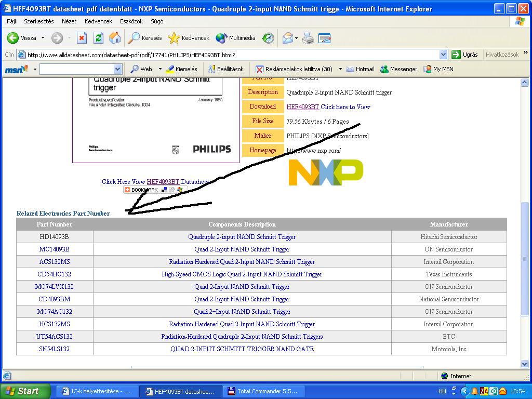Stop page loading with red X icon
The height and width of the screenshot is (399, 532).
[x=82, y=38]
